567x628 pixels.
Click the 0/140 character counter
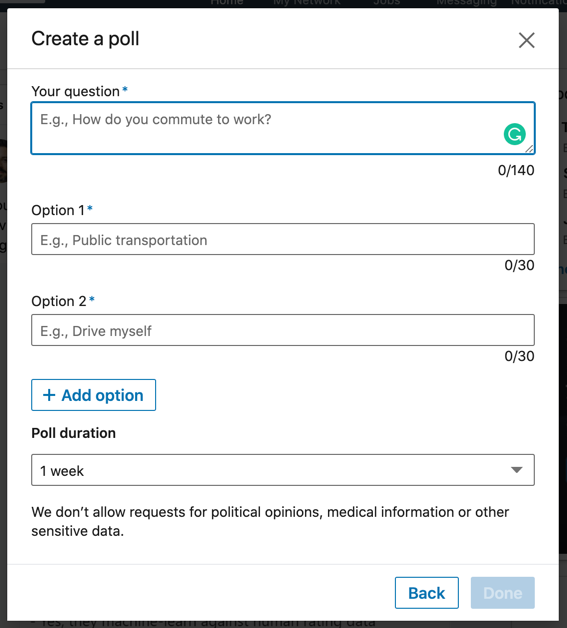pos(516,170)
